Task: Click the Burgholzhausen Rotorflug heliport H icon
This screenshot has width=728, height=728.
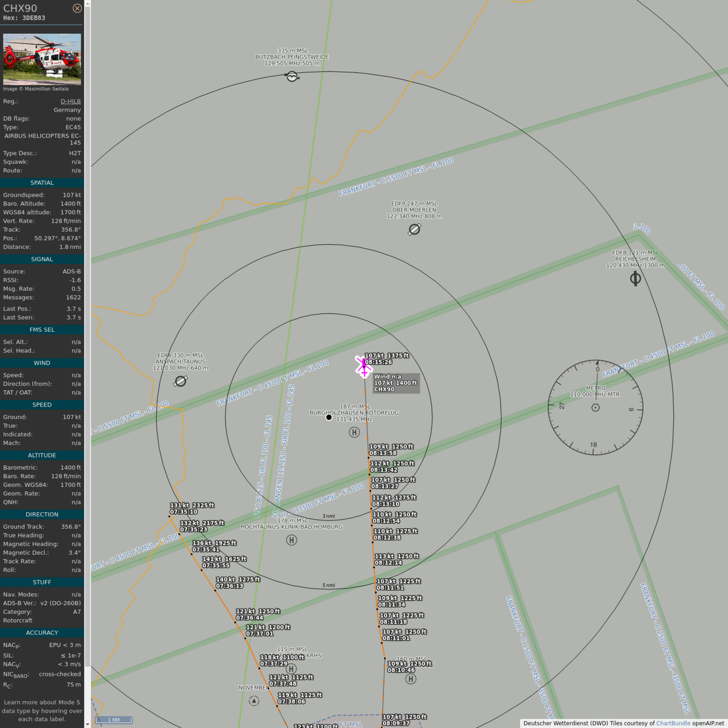Action: (x=354, y=432)
